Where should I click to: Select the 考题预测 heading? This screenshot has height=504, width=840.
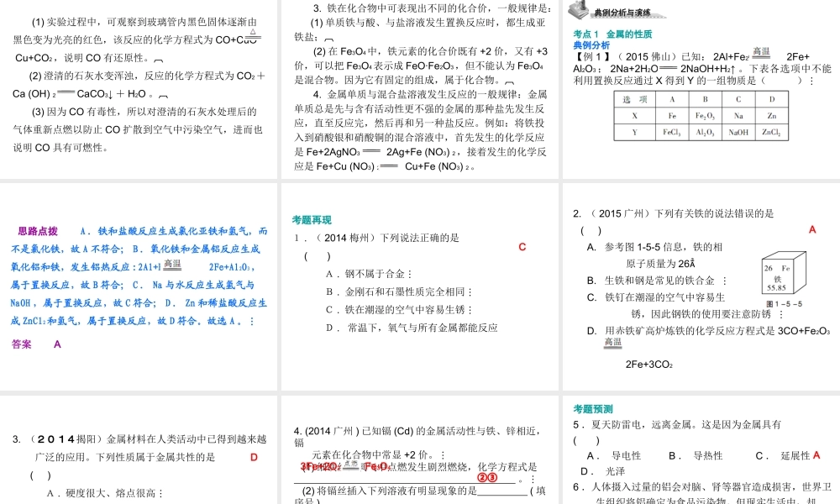pos(593,409)
